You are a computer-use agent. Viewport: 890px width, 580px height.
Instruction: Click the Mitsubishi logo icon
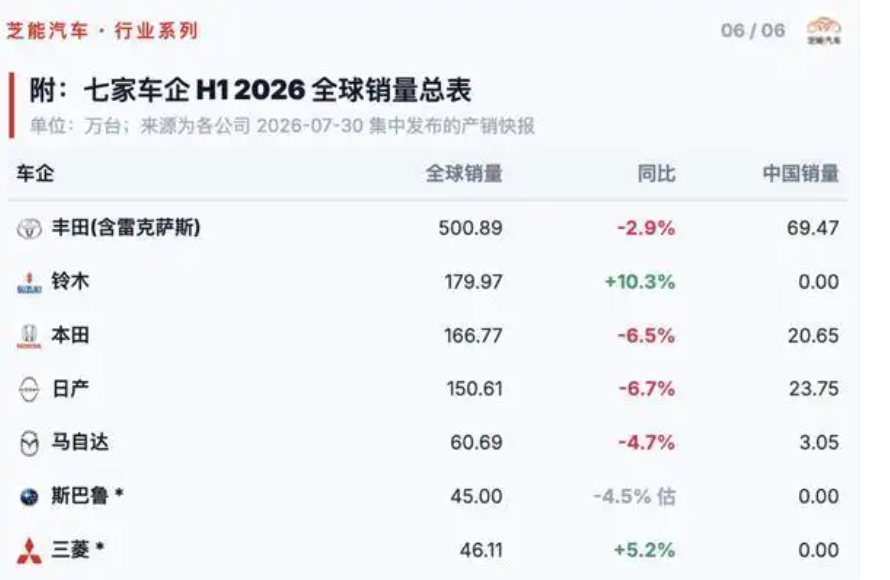29,550
